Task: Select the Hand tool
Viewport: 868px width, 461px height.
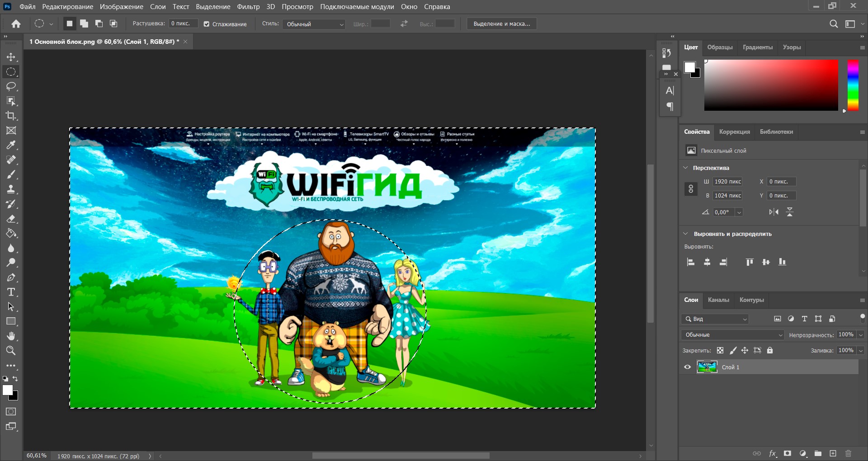Action: point(11,336)
